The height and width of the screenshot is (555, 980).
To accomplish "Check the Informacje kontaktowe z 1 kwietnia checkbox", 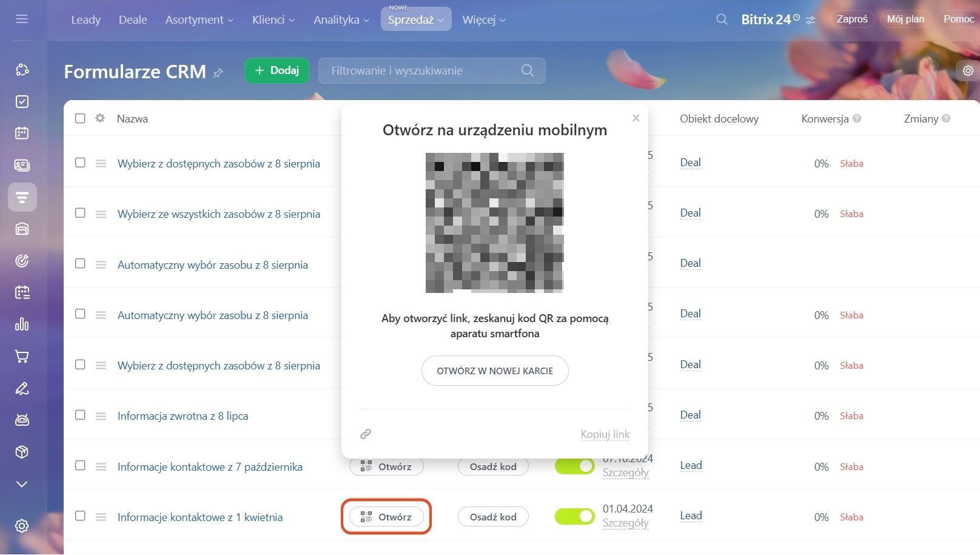I will 80,516.
